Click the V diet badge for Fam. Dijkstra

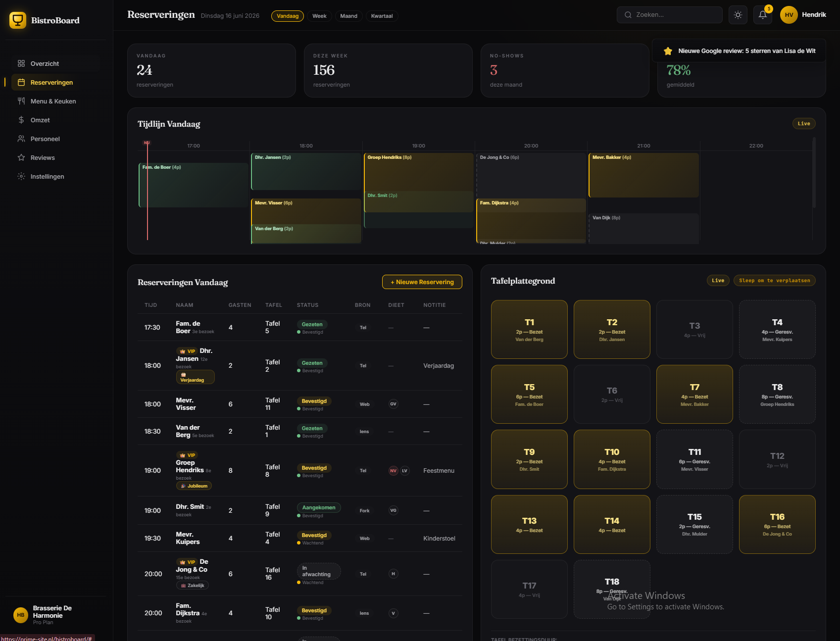(393, 613)
